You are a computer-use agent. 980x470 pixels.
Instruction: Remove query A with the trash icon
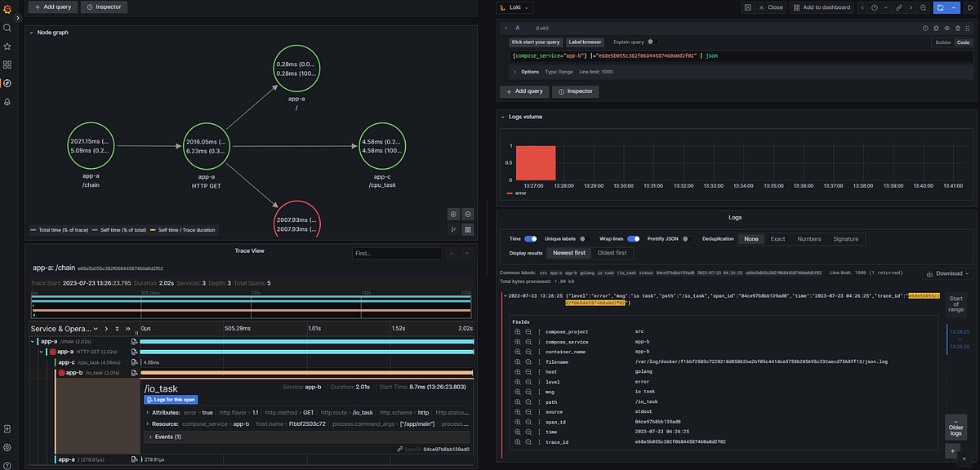point(958,28)
